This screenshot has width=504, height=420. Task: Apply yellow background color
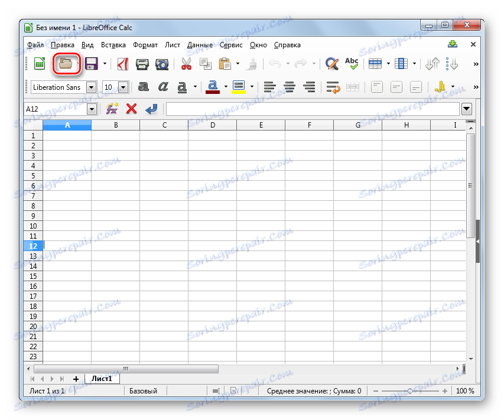click(x=239, y=87)
